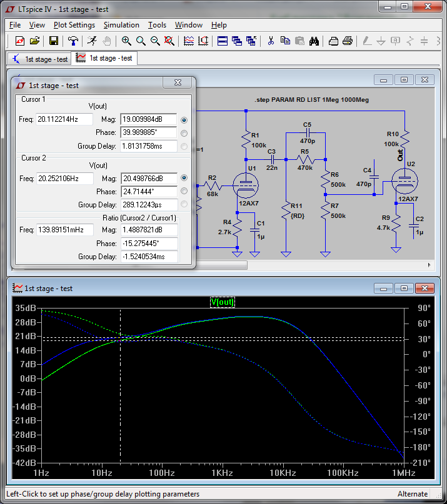The height and width of the screenshot is (504, 447).
Task: Click the Find binoculars icon
Action: [314, 41]
